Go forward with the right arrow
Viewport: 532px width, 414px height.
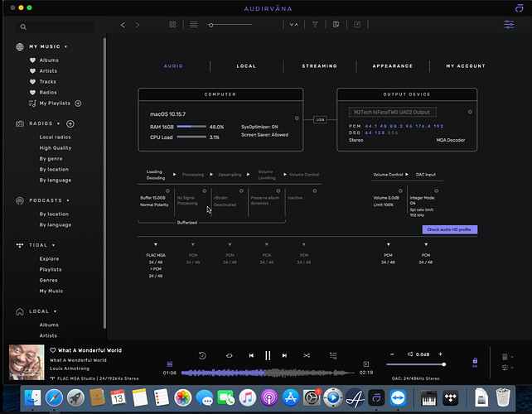(x=138, y=25)
